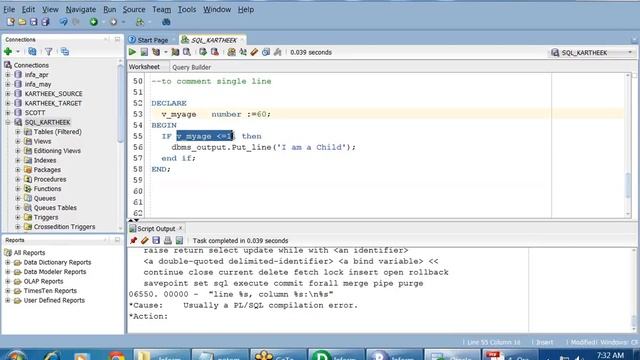Screen dimensions: 640x360
Task: Select the KARTHEEK_TARGET connection
Action: (53, 103)
